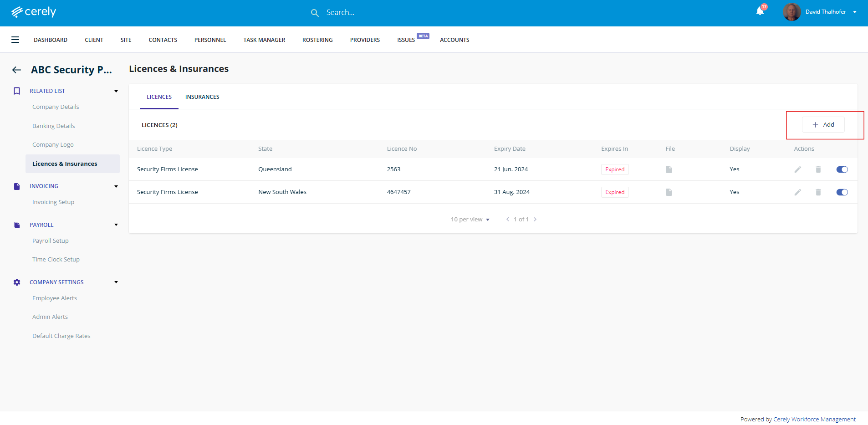Follow the Cerely Workforce Management link

[x=814, y=420]
